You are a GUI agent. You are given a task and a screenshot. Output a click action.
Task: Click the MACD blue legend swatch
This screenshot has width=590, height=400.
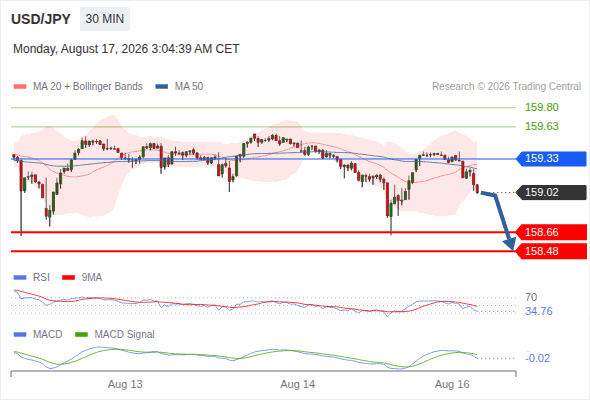20,335
